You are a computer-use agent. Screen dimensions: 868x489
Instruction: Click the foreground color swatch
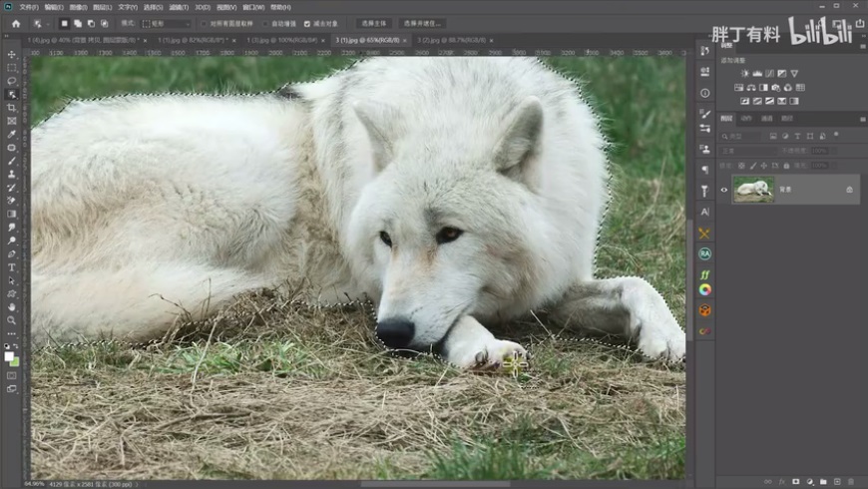coord(9,354)
